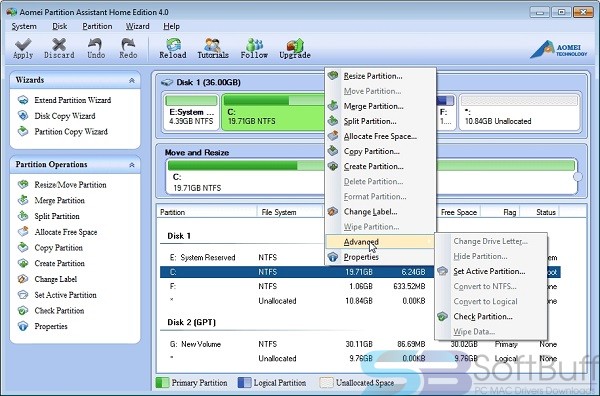Click the Undo arrow icon
This screenshot has width=600, height=396.
(96, 49)
